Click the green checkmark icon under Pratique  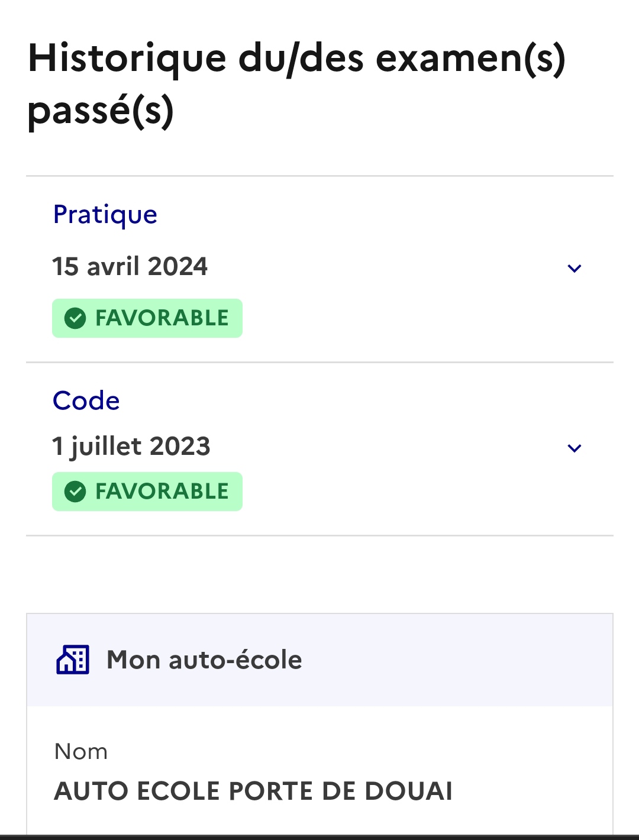75,318
